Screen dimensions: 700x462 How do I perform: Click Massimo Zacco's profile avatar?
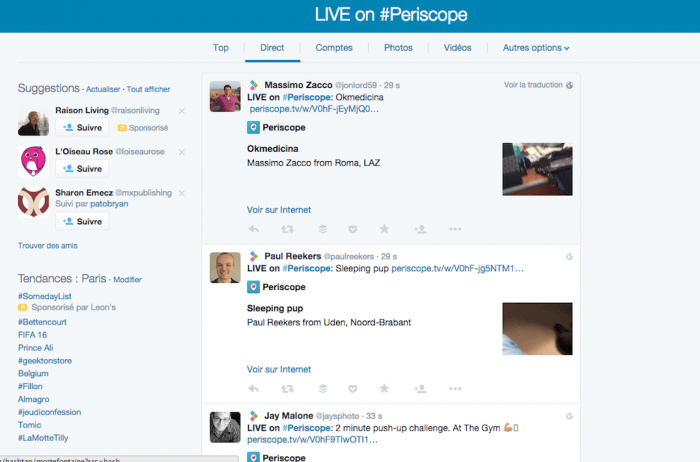(225, 96)
